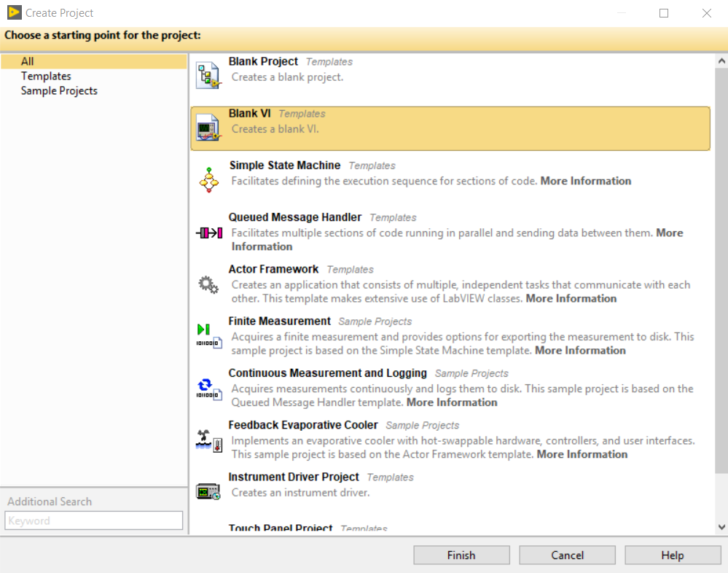Click the LabVIEW logo in title bar
Image resolution: width=728 pixels, height=573 pixels.
coord(15,12)
